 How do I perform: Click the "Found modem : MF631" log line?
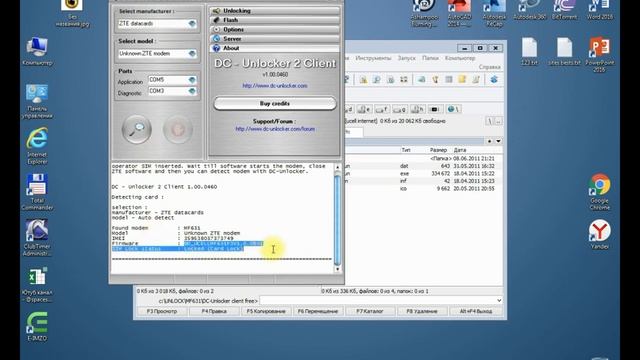(x=156, y=228)
